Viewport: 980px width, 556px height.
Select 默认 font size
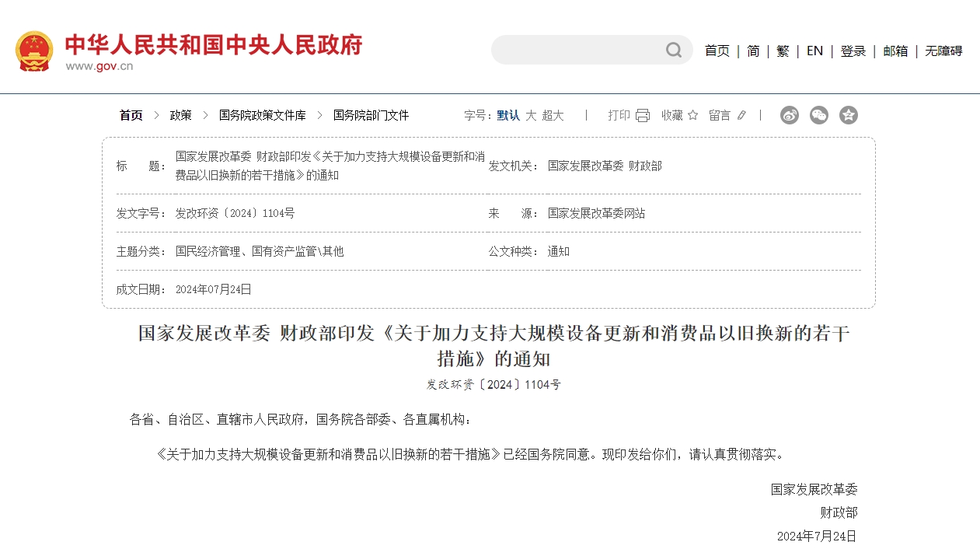[508, 115]
